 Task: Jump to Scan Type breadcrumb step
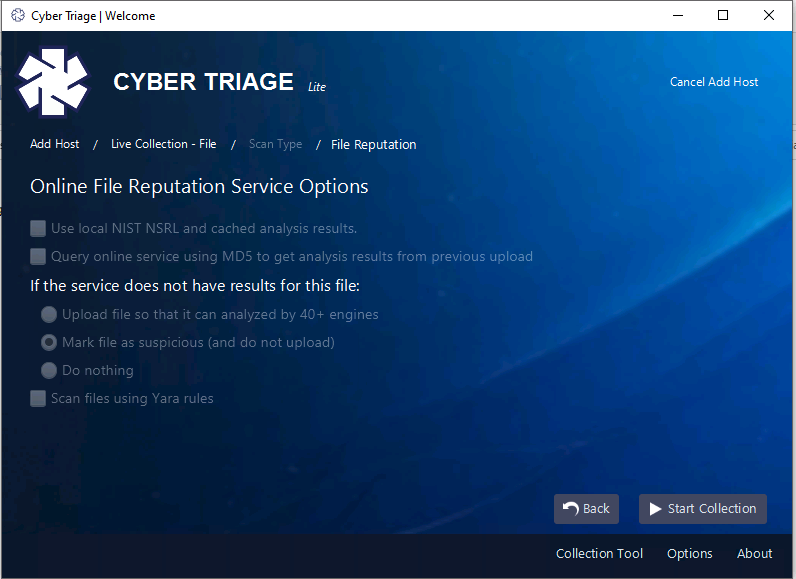(275, 145)
